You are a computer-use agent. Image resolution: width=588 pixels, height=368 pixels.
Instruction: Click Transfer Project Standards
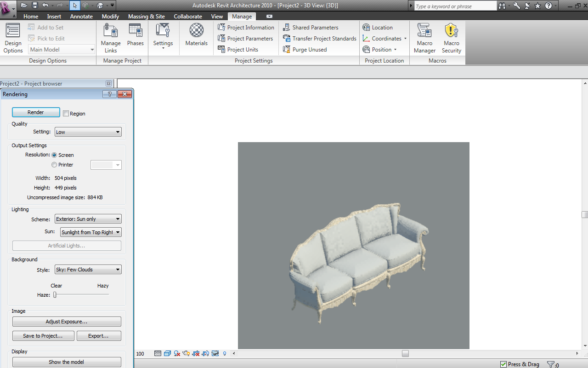pos(320,39)
